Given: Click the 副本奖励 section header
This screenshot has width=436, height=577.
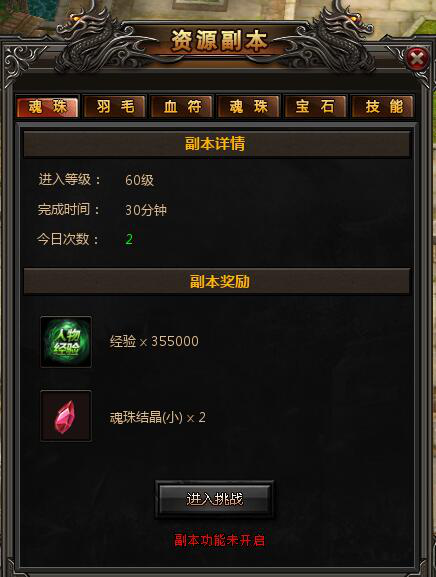Looking at the screenshot, I should pyautogui.click(x=217, y=282).
